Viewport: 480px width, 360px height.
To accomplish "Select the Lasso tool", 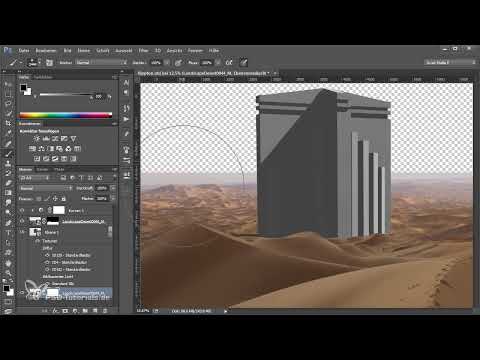I will [8, 104].
